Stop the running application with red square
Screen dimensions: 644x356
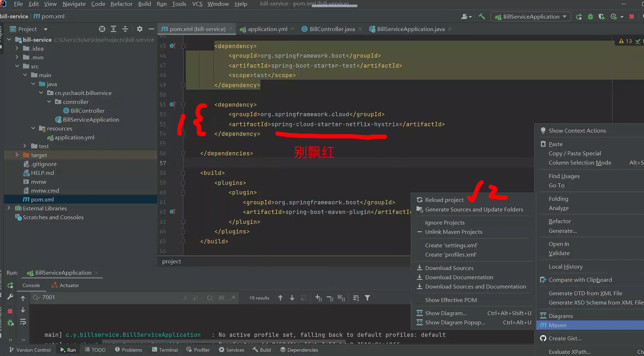coord(632,17)
